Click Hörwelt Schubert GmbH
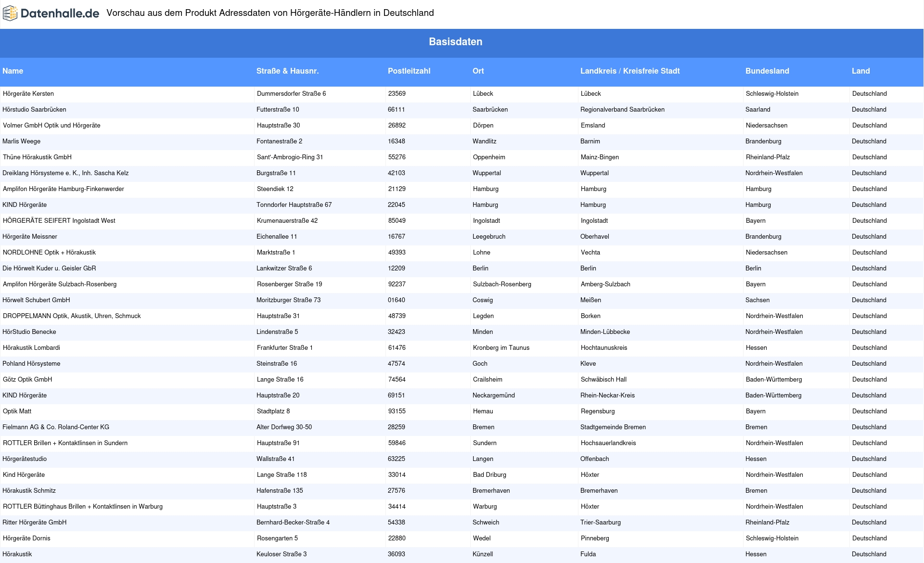Screen dimensions: 924x563 pyautogui.click(x=36, y=300)
